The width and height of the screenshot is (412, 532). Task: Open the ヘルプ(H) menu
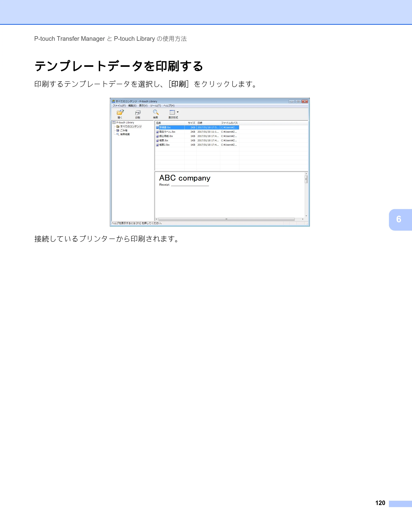[169, 106]
